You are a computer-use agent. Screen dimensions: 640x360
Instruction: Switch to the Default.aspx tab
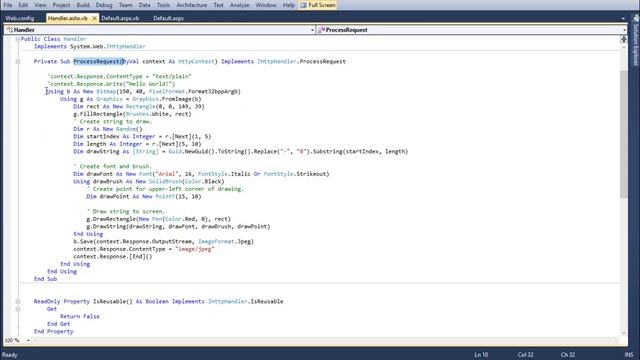pos(169,18)
